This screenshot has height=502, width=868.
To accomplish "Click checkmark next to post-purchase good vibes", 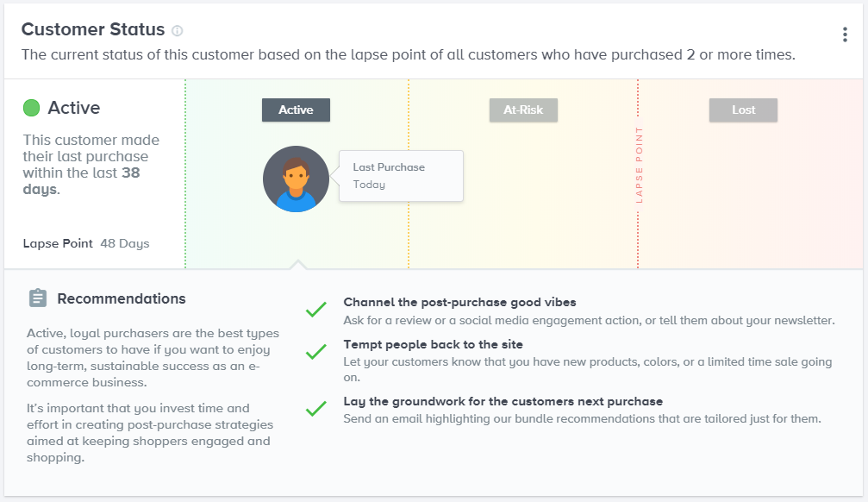I will click(x=316, y=309).
